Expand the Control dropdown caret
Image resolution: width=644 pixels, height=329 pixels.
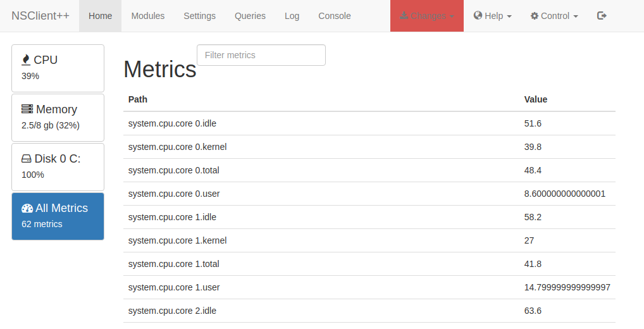[575, 16]
